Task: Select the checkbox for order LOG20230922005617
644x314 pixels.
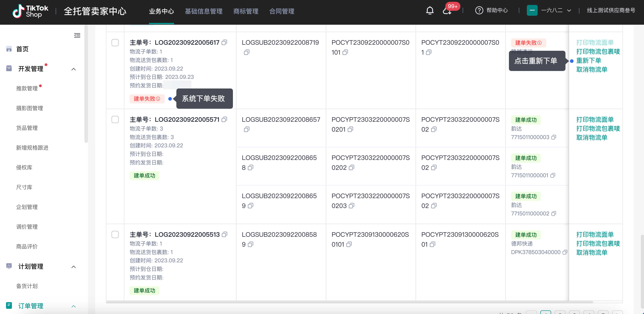Action: 115,42
